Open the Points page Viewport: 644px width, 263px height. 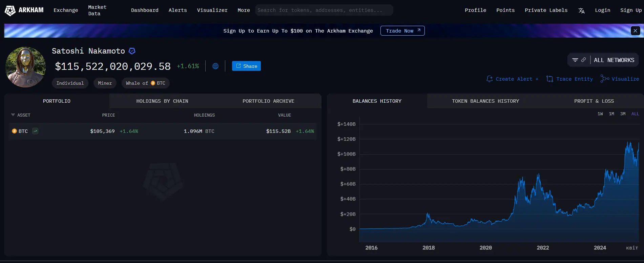tap(505, 10)
